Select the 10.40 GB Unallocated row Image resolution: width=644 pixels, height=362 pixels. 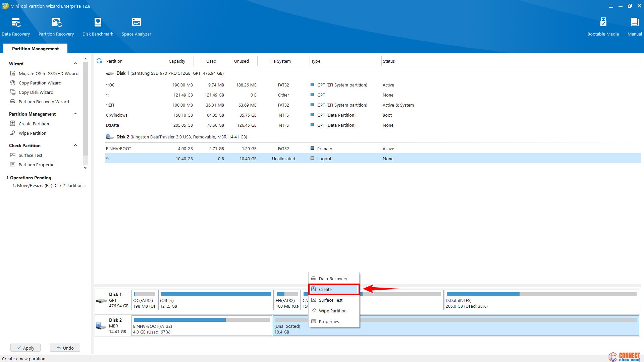pyautogui.click(x=373, y=159)
